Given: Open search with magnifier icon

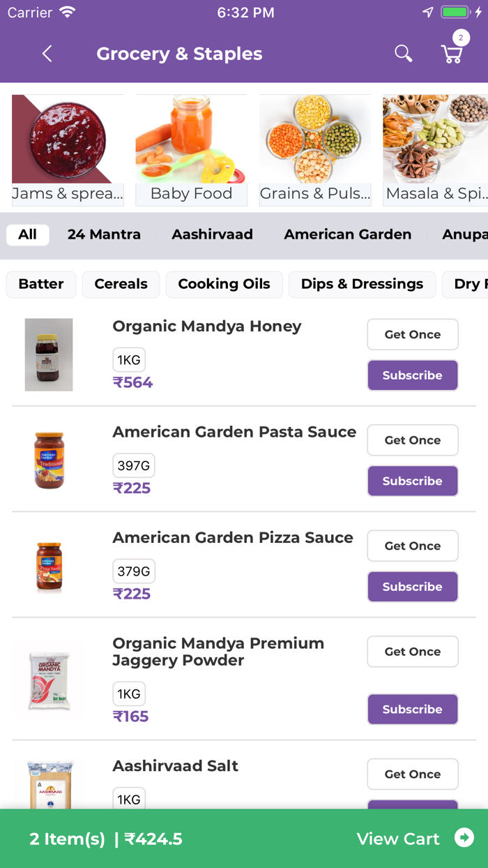Looking at the screenshot, I should click(x=404, y=54).
